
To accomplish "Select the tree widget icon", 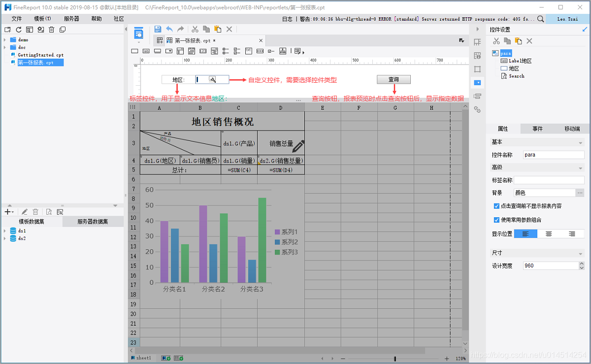I will (283, 51).
